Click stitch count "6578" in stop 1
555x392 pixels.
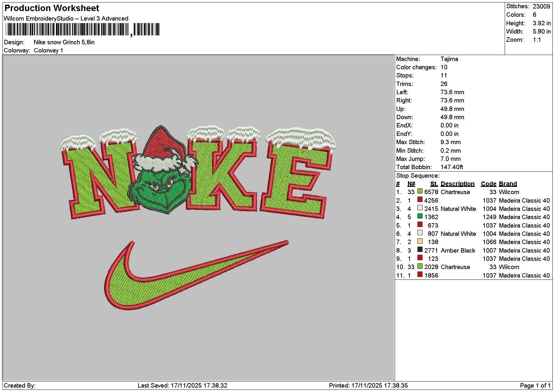pos(431,192)
